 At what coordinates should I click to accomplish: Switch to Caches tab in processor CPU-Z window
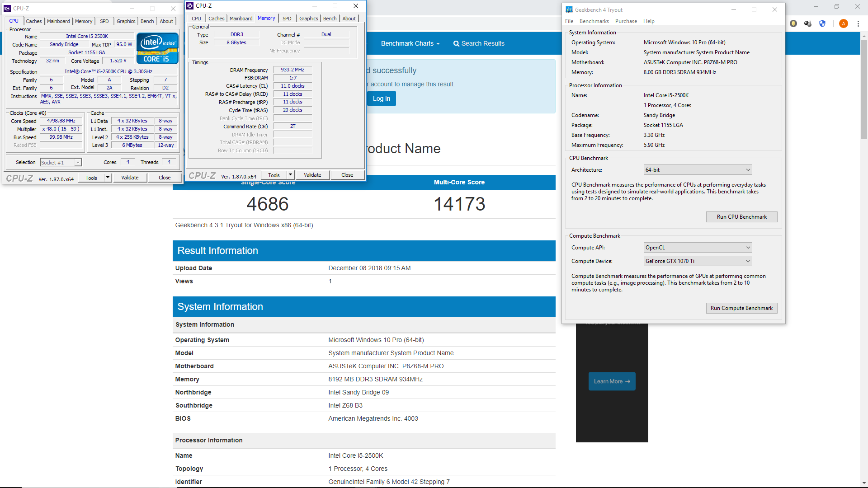click(34, 21)
